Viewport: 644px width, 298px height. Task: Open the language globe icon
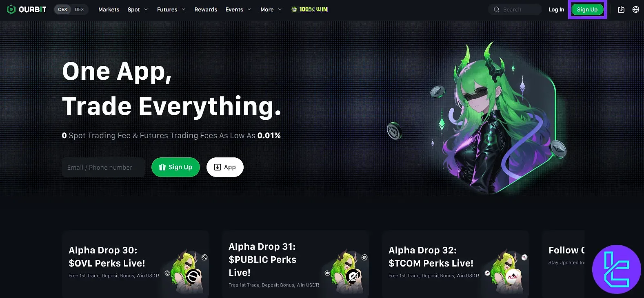[x=636, y=9]
